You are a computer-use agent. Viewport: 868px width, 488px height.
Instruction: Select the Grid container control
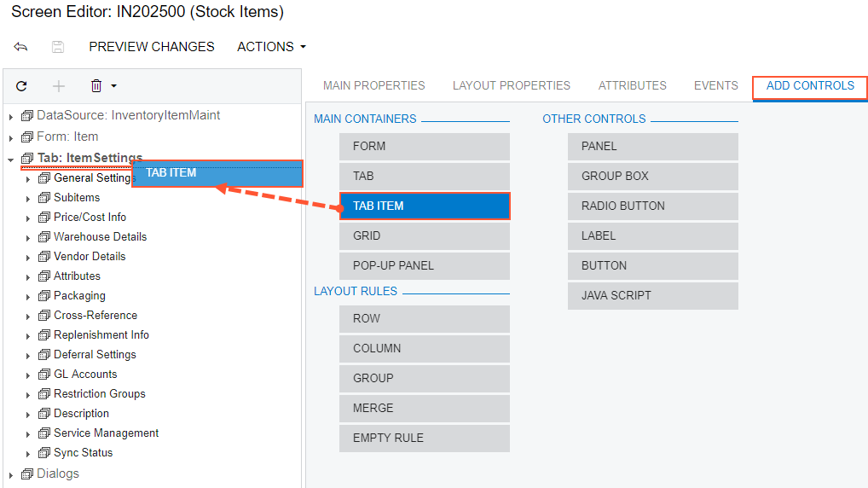424,235
